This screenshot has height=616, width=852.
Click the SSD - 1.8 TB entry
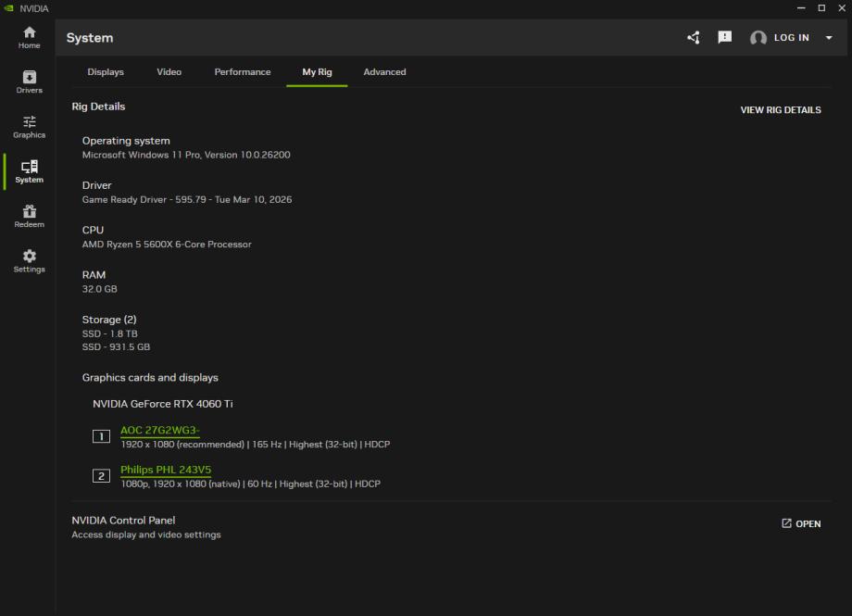tap(110, 333)
